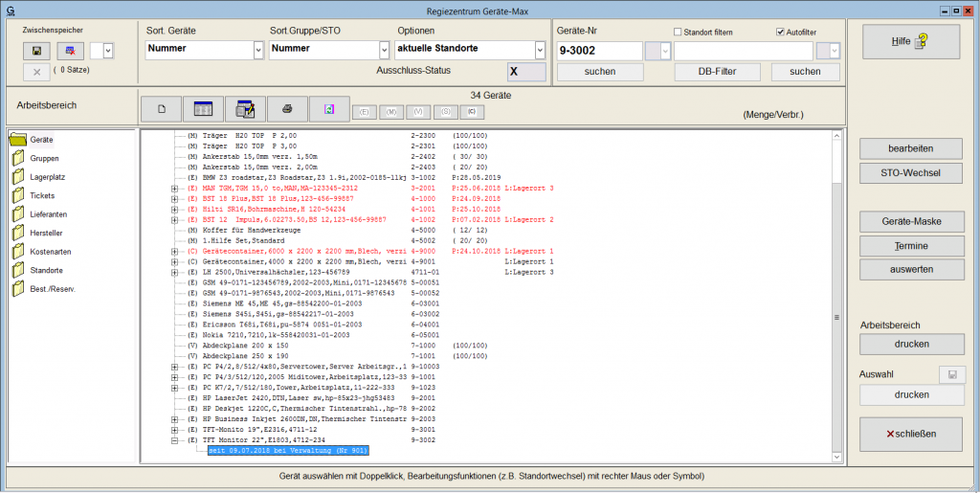This screenshot has height=493, width=980.
Task: Open the Sort. Geräte dropdown
Action: [258, 50]
